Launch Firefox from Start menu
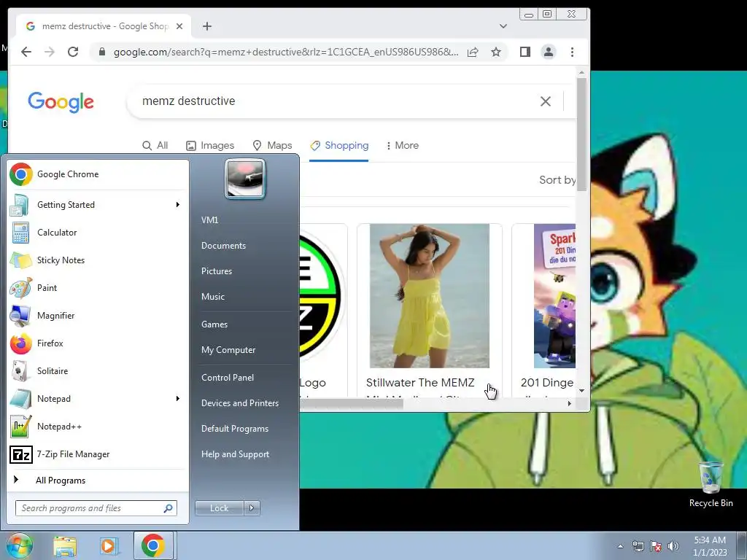The image size is (747, 560). point(98,343)
